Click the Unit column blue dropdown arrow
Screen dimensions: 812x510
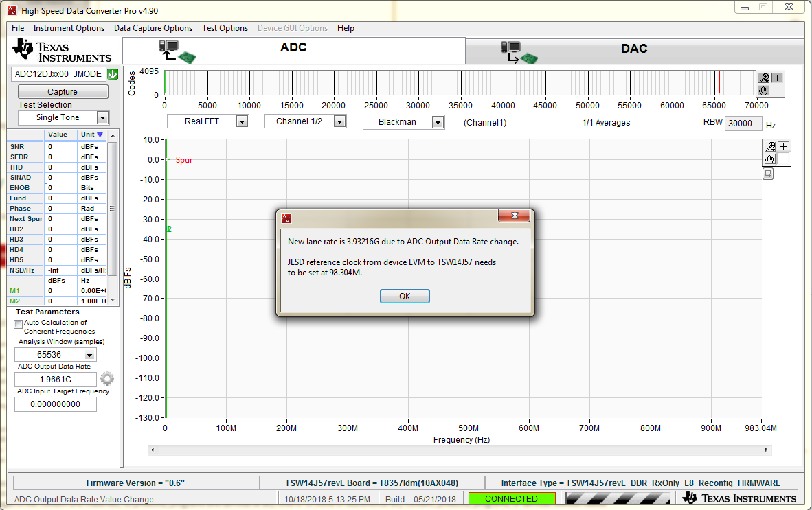(x=100, y=135)
